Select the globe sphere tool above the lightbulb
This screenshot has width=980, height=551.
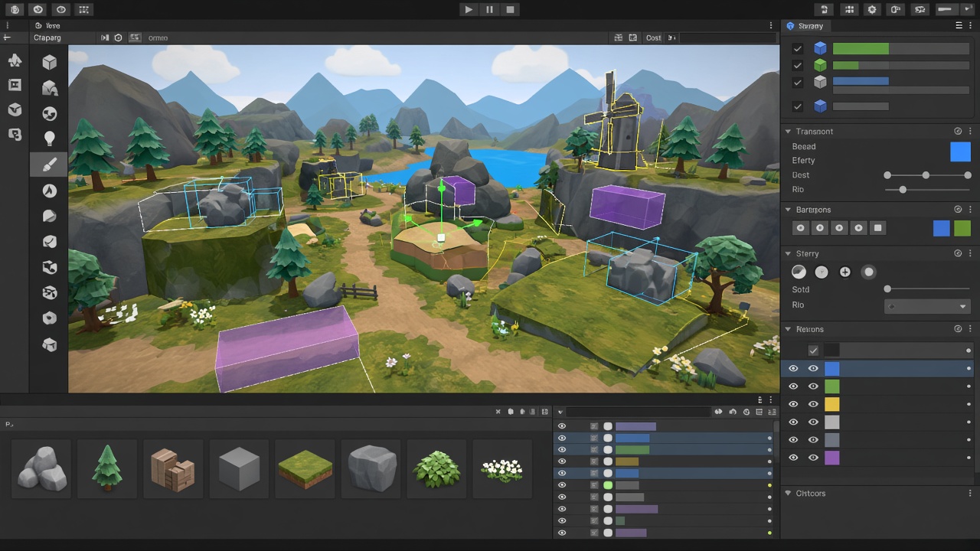(50, 113)
